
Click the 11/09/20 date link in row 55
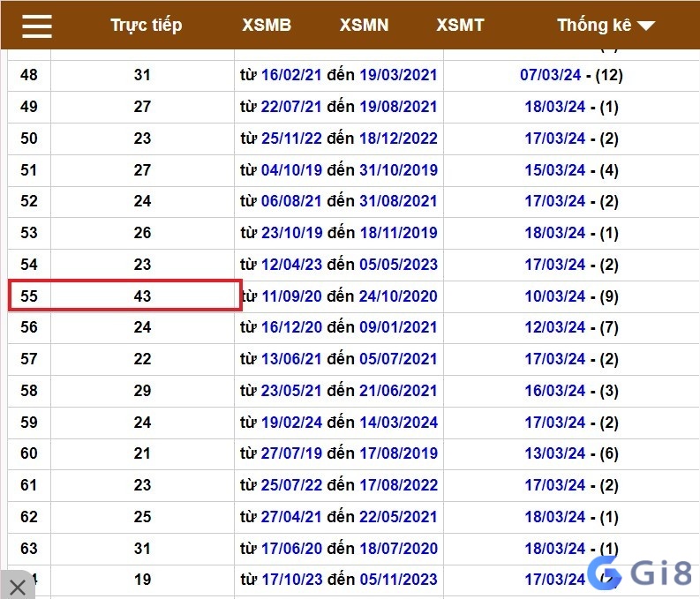point(291,296)
